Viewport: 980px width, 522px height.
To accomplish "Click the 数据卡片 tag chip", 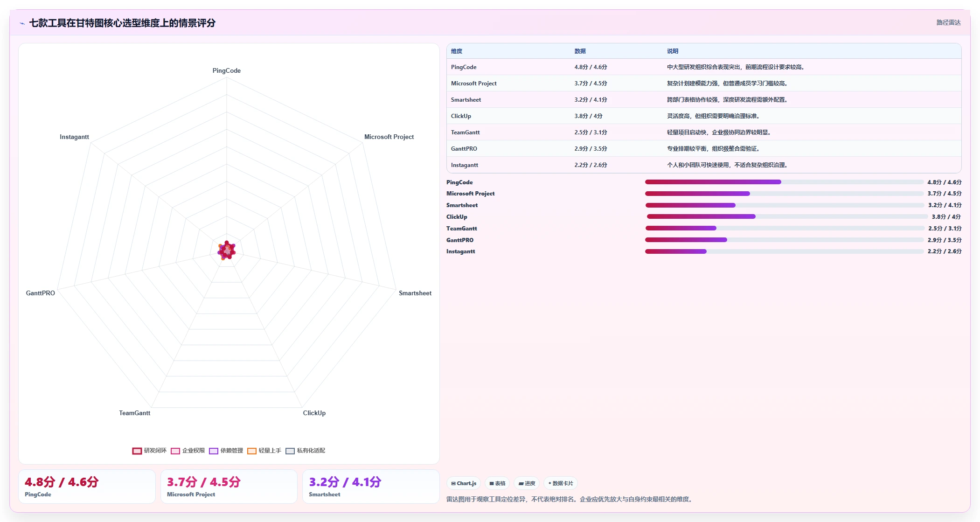I will pyautogui.click(x=561, y=483).
